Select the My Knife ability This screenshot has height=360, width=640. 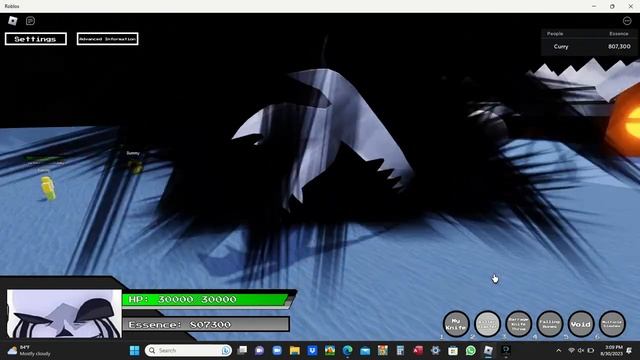pos(456,324)
